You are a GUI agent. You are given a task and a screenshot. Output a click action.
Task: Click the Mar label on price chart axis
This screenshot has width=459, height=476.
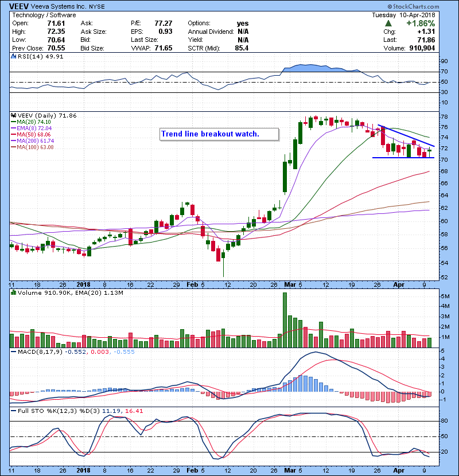[290, 285]
